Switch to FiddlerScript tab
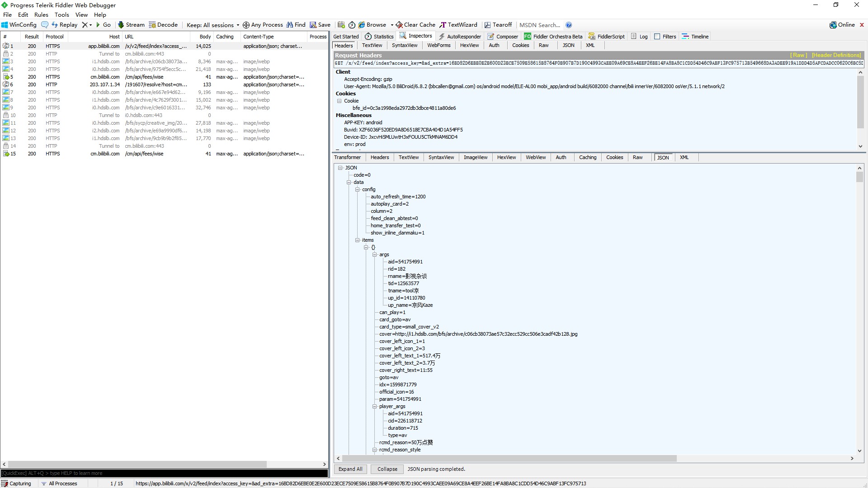The width and height of the screenshot is (868, 488). (x=607, y=36)
